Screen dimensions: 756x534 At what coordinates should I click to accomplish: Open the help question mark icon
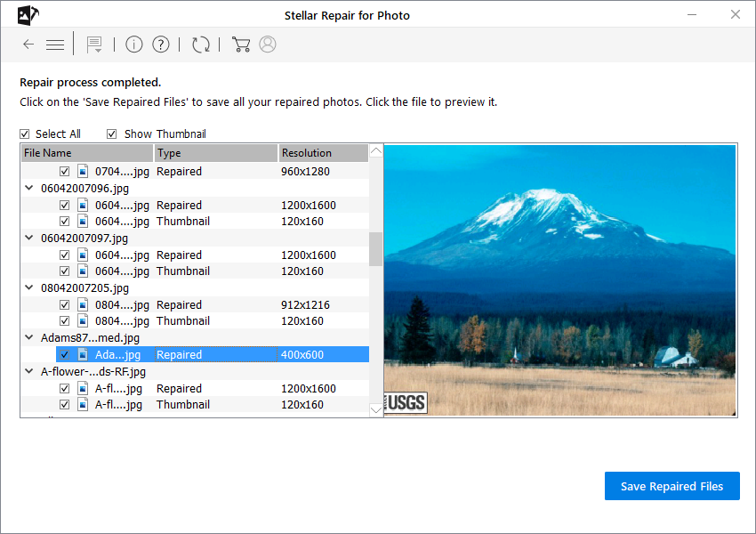[x=161, y=44]
